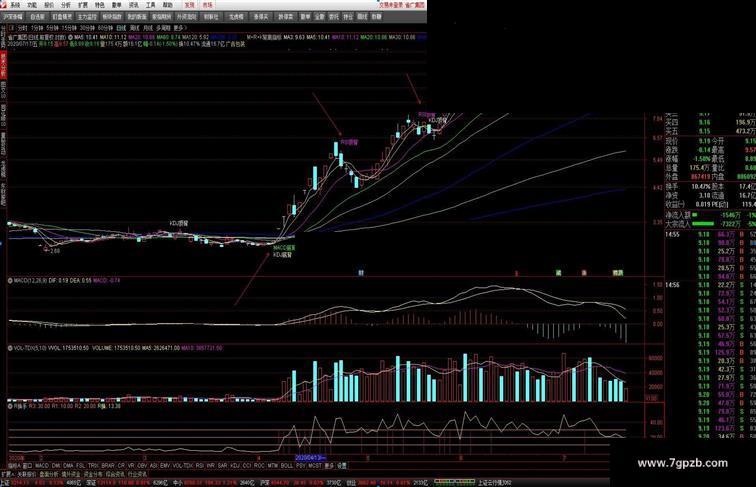Open the 行业资讯 bottom tab
Image resolution: width=756 pixels, height=487 pixels.
(x=137, y=474)
